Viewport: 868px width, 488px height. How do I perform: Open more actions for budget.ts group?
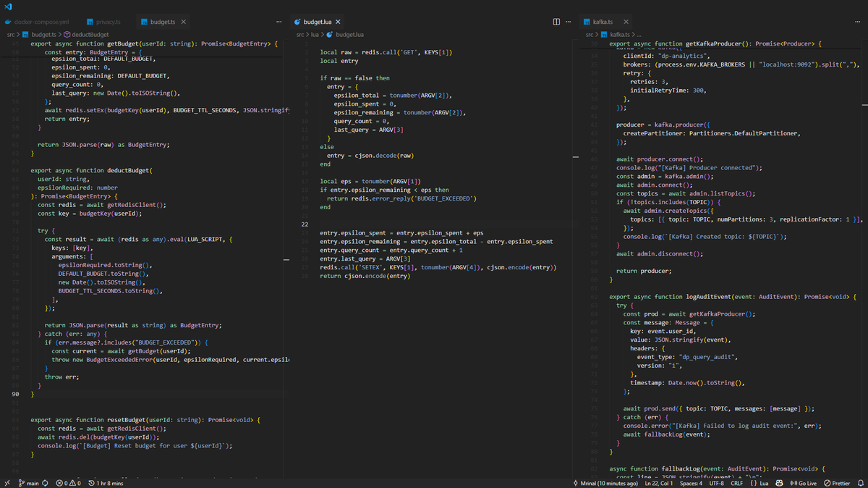point(280,22)
